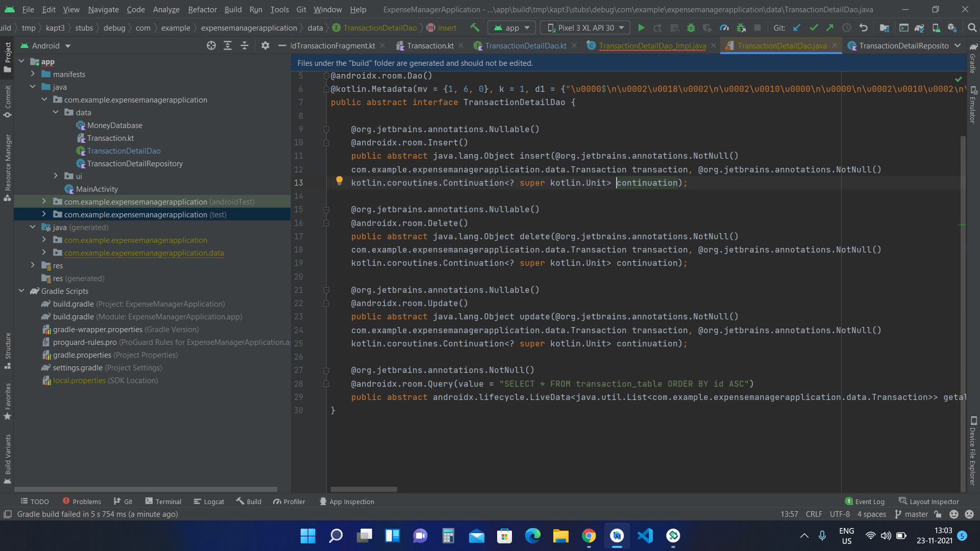Collapse the java (generated) node
Image resolution: width=980 pixels, height=551 pixels.
33,227
